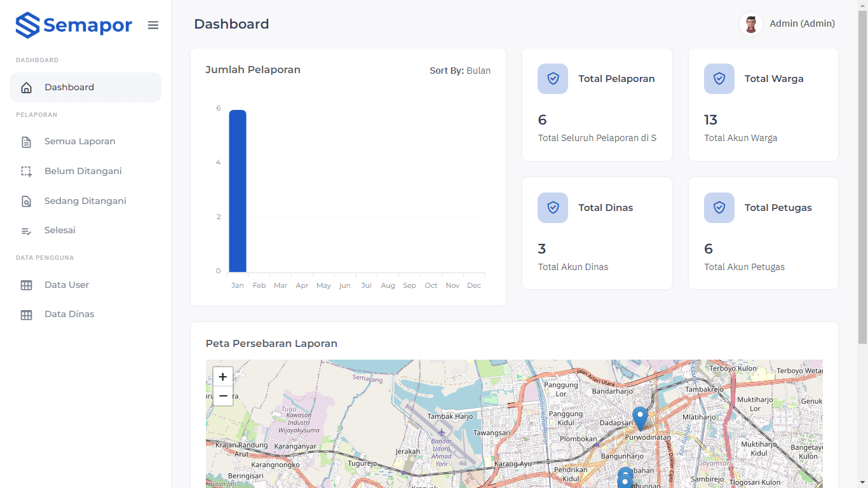The height and width of the screenshot is (488, 868).
Task: Click the admin avatar picture
Action: coord(751,24)
